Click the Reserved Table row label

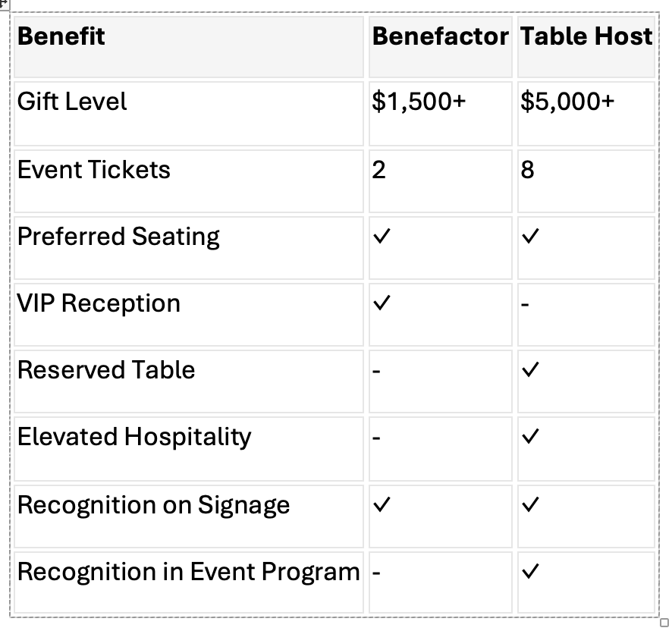click(106, 370)
